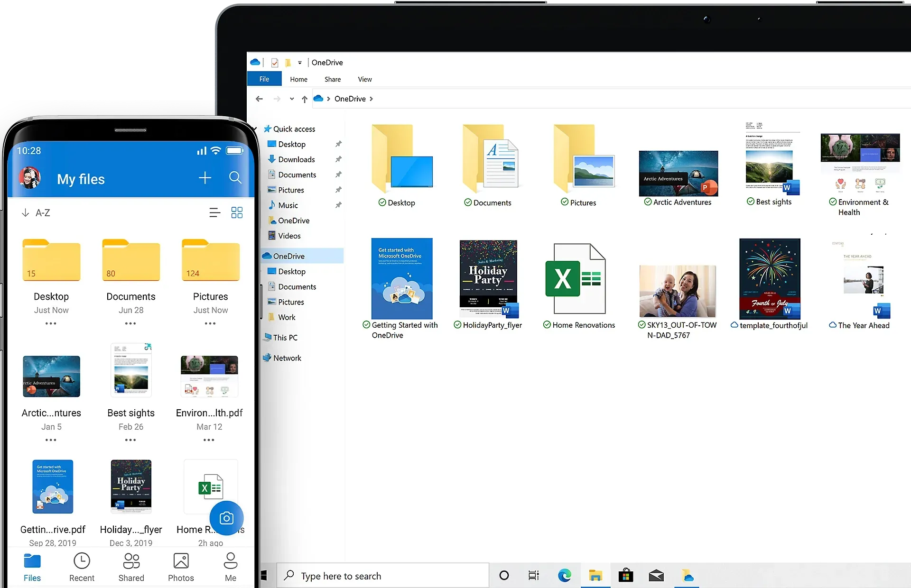The image size is (911, 588).
Task: Select This PC in navigation pane
Action: pyautogui.click(x=280, y=338)
